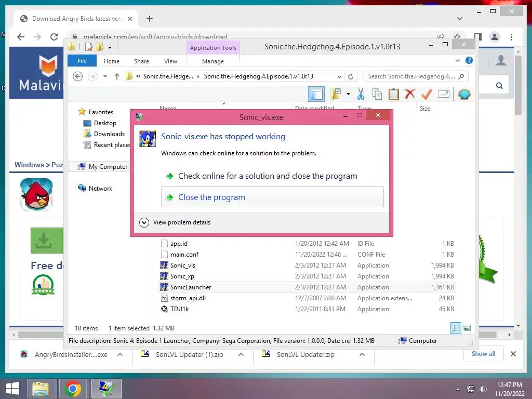Click the Explorer help question mark icon

(469, 60)
